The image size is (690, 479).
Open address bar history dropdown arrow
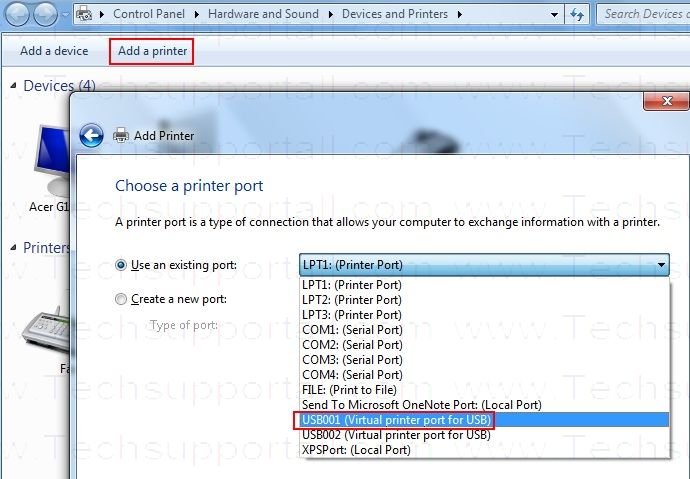[554, 15]
